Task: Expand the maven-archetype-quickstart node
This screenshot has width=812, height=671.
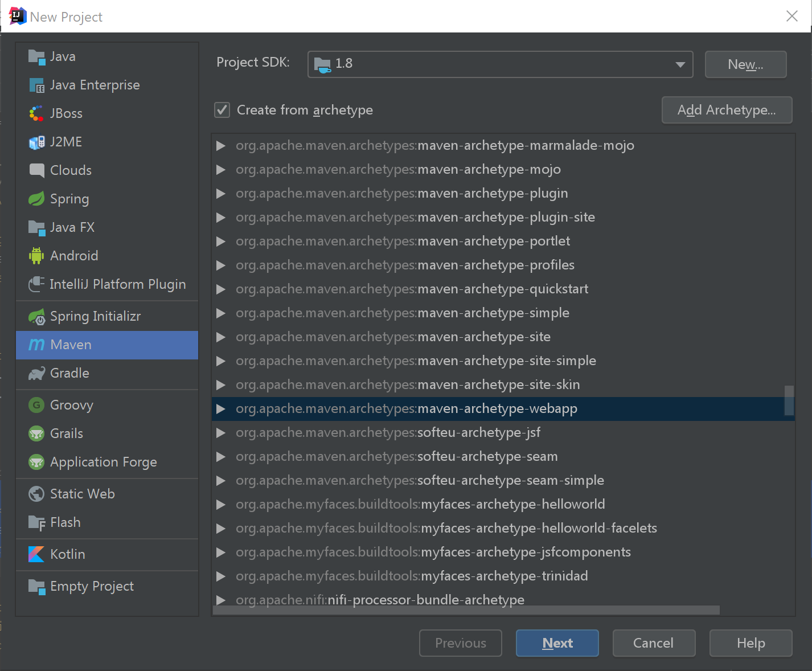Action: pos(221,289)
